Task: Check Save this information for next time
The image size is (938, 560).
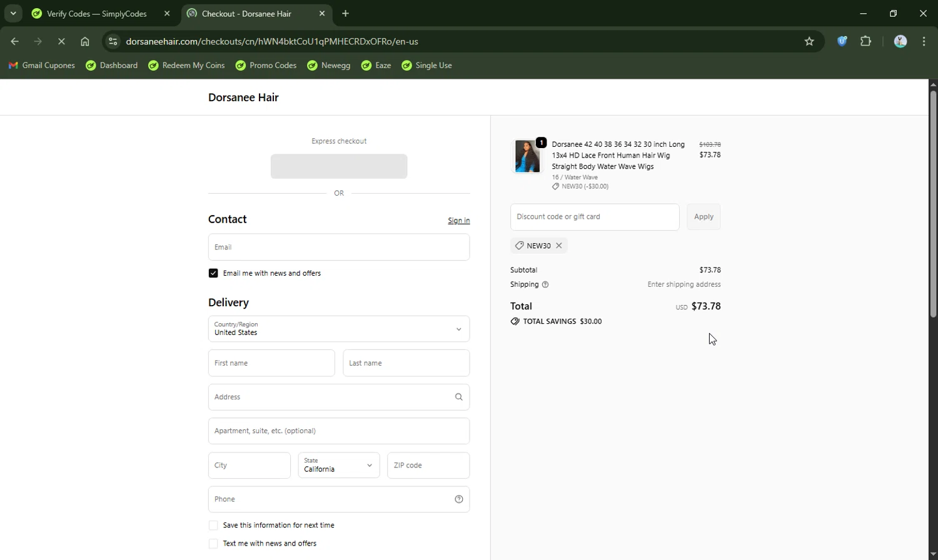Action: pos(213,526)
